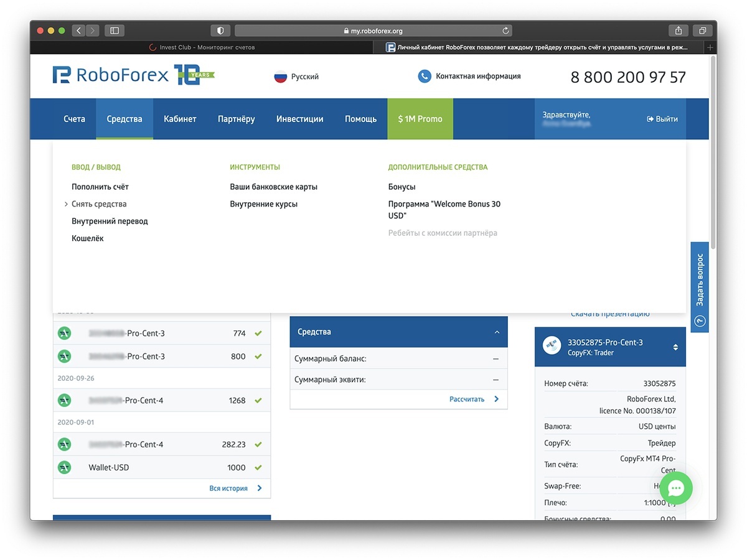747x560 pixels.
Task: Open the Бонусы link
Action: (x=402, y=187)
